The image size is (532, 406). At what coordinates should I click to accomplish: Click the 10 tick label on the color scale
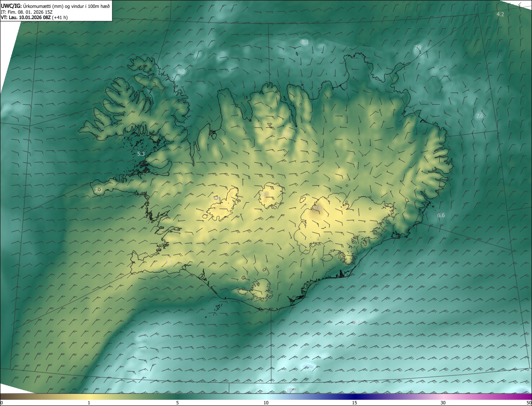tap(266, 403)
